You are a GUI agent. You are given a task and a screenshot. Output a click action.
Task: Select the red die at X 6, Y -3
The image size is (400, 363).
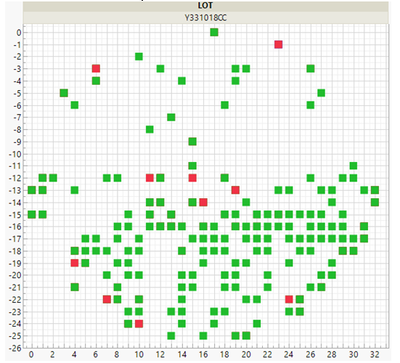click(96, 69)
